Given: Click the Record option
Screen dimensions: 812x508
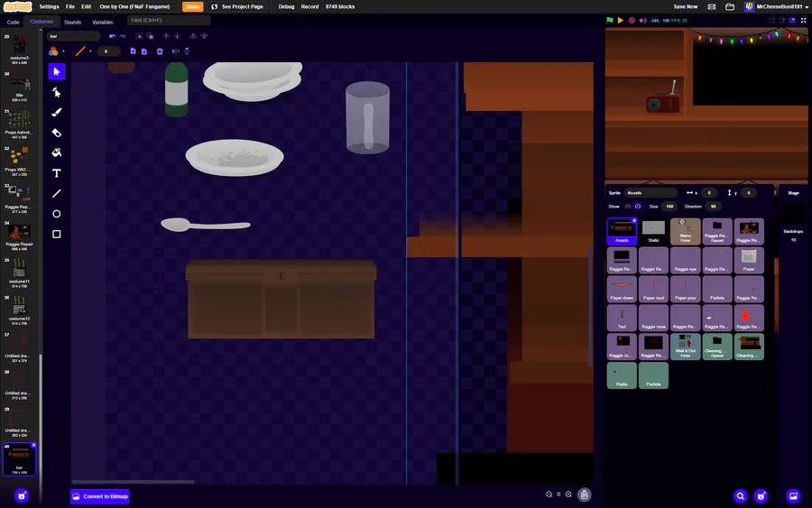Looking at the screenshot, I should pyautogui.click(x=309, y=6).
